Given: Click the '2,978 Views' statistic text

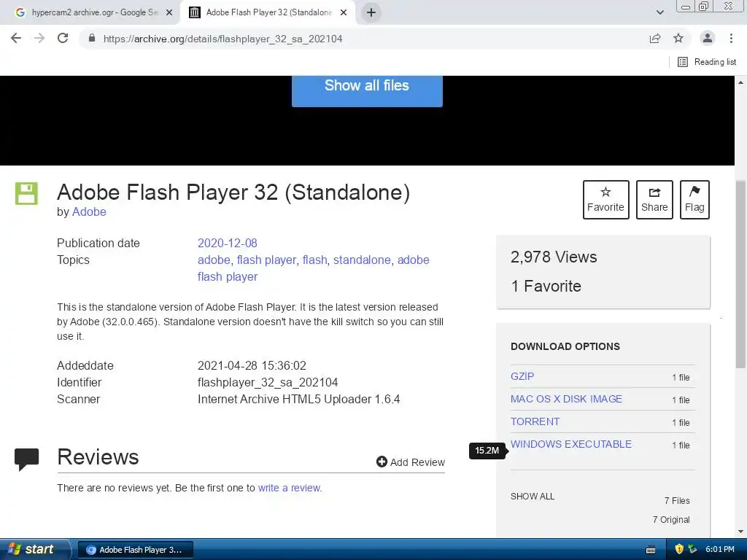Looking at the screenshot, I should 554,257.
